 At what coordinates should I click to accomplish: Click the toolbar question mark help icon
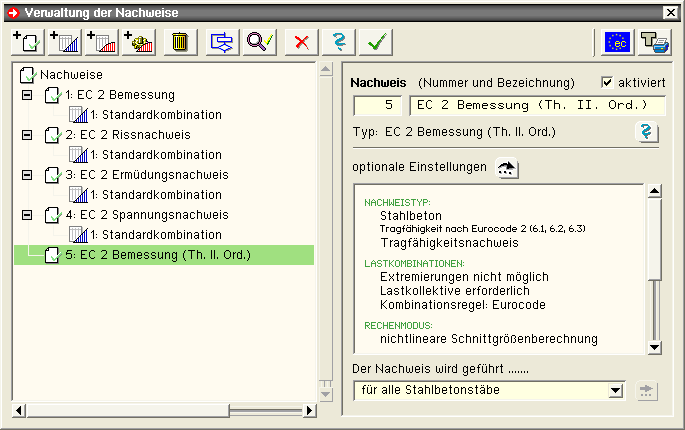click(338, 42)
